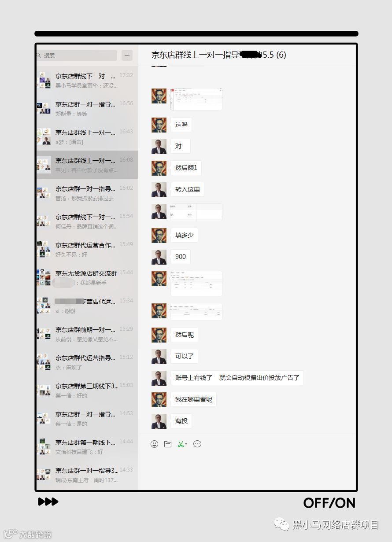This screenshot has width=392, height=542.
Task: Expand the screenshot tool dropdown arrow
Action: coord(186,444)
